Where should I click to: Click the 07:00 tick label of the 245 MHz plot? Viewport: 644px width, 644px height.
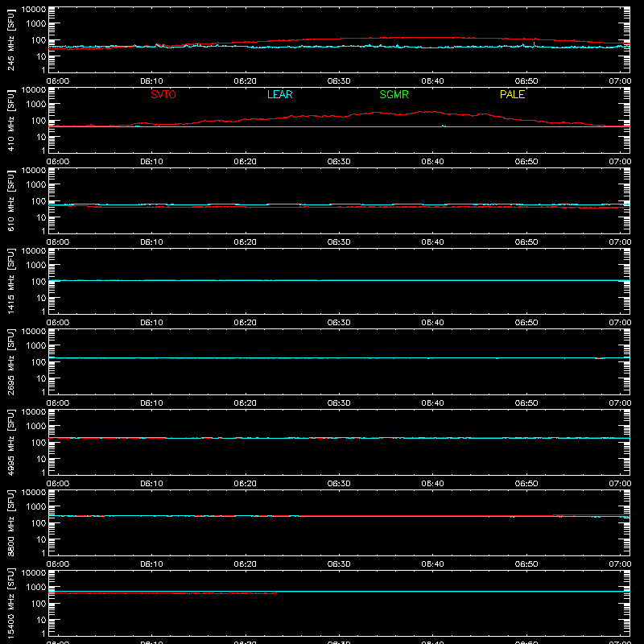click(x=620, y=81)
